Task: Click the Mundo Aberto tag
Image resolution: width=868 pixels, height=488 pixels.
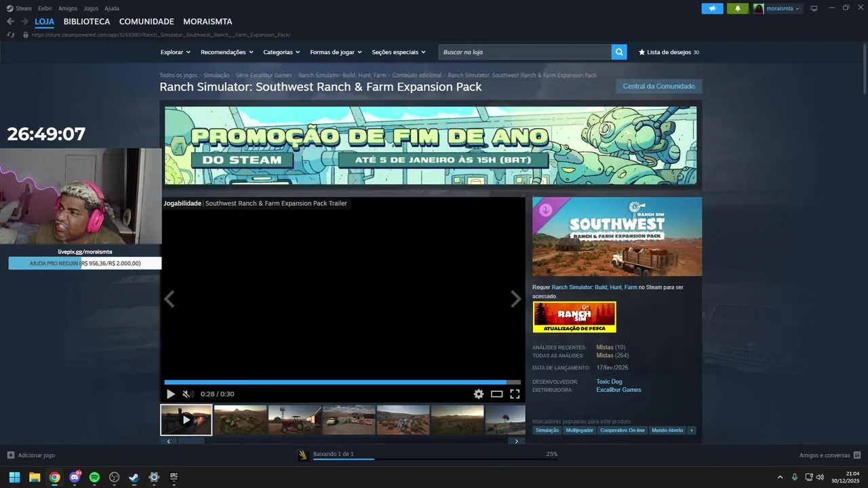Action: tap(667, 430)
